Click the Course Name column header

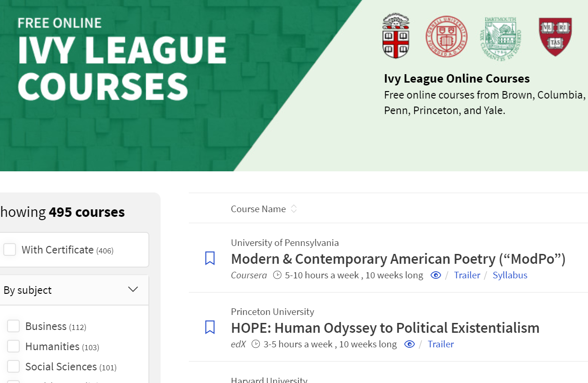(x=258, y=209)
